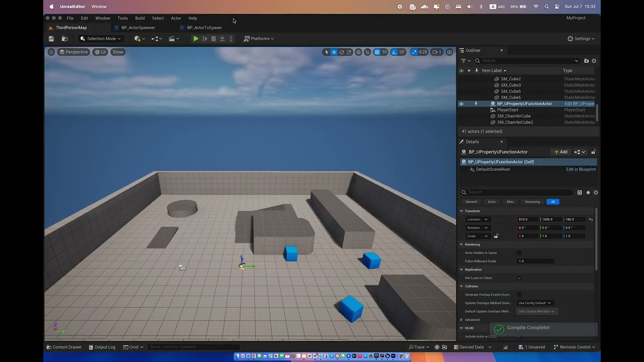
Task: Open Outliner settings gear
Action: 594,60
